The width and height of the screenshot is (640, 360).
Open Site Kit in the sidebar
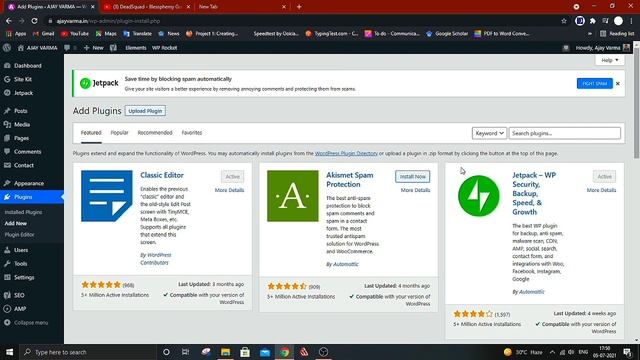click(23, 79)
